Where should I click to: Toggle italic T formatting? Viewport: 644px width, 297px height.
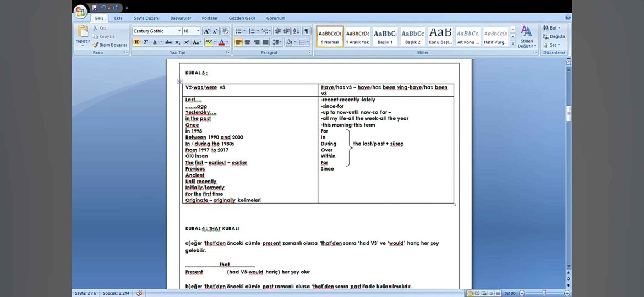(x=145, y=42)
